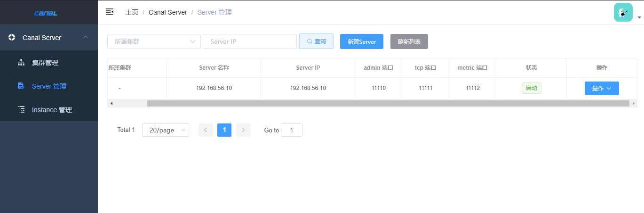The image size is (644, 213).
Task: Focus the Server IP input field
Action: [x=250, y=41]
